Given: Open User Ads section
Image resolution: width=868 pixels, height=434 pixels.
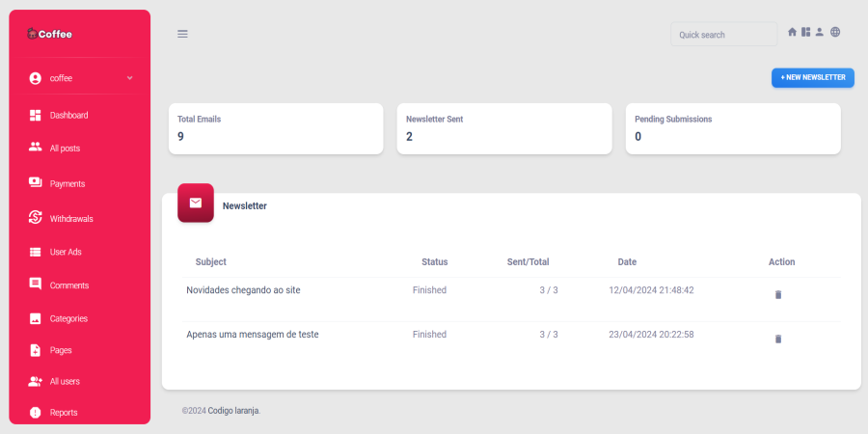Looking at the screenshot, I should [x=67, y=253].
